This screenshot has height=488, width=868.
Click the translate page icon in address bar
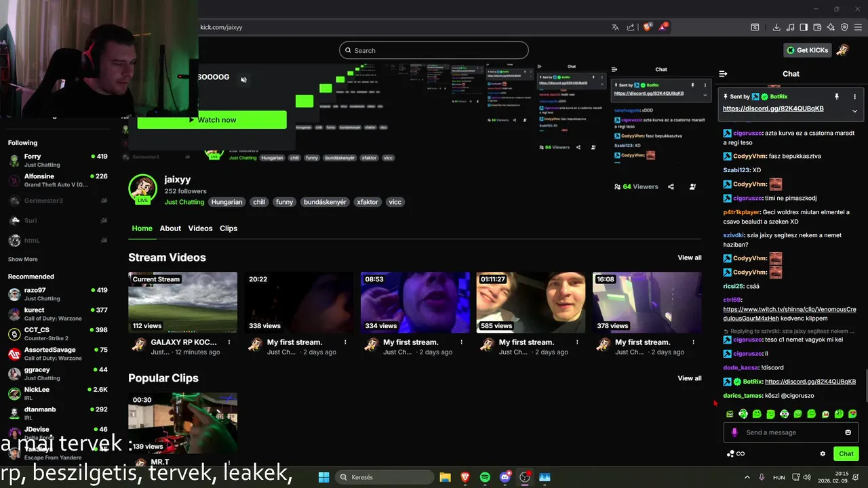pyautogui.click(x=615, y=27)
